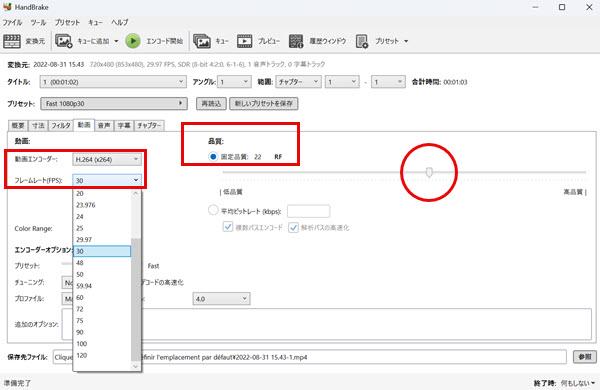Click the presets (プリセット) toolbar icon
This screenshot has height=390, width=600.
pyautogui.click(x=362, y=41)
